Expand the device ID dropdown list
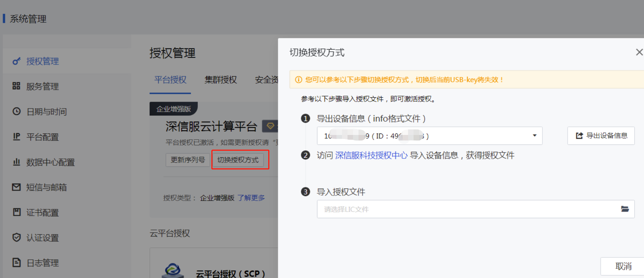Image resolution: width=644 pixels, height=278 pixels. [x=534, y=136]
